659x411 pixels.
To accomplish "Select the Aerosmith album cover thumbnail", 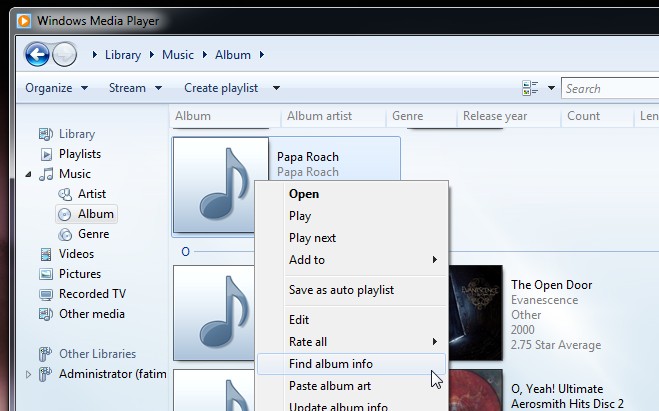I will click(476, 390).
